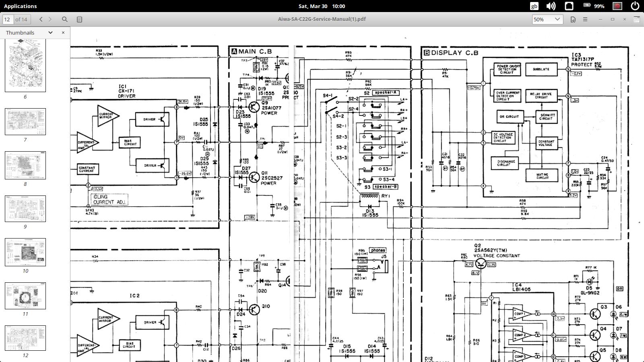Click the 'DISPLAY C.B' schematic heading
The height and width of the screenshot is (362, 644).
pyautogui.click(x=454, y=53)
